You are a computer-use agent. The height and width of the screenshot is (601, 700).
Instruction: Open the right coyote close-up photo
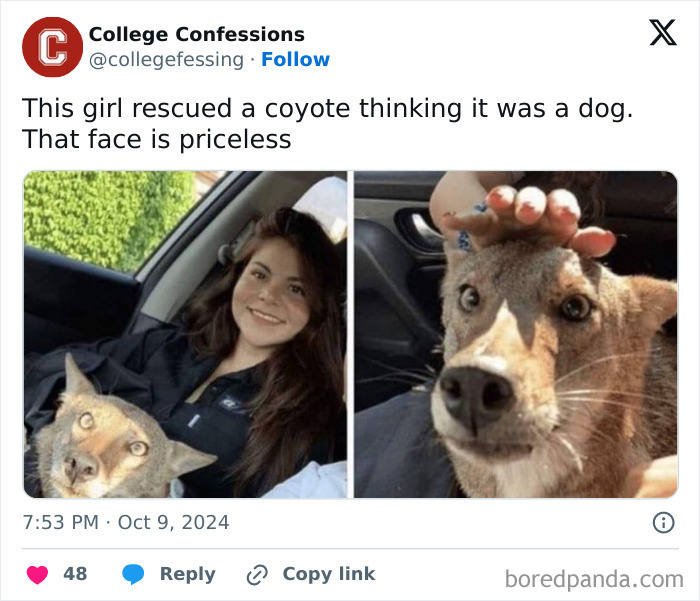click(516, 334)
